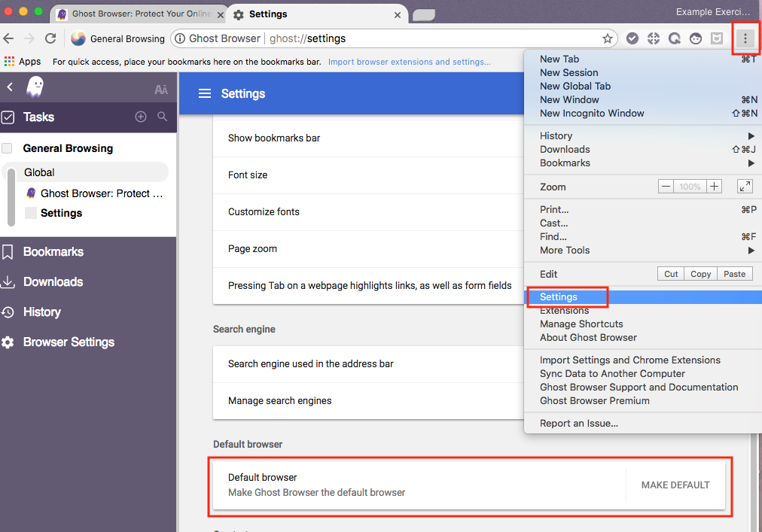Open Ghost Browser: Protect tab in sidebar list

[x=95, y=193]
